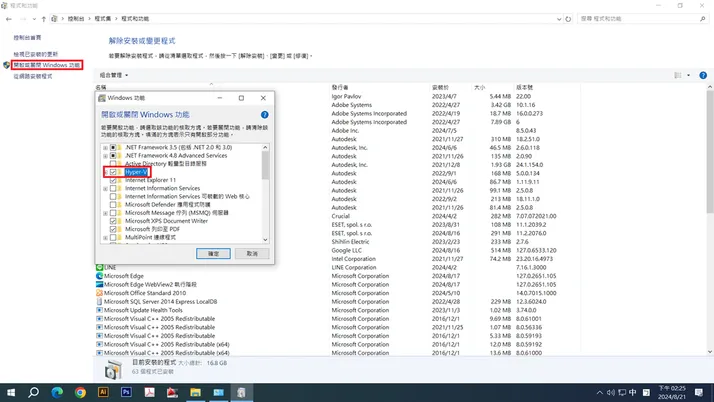This screenshot has width=714, height=402.
Task: Open View installed updates link
Action: (36, 54)
